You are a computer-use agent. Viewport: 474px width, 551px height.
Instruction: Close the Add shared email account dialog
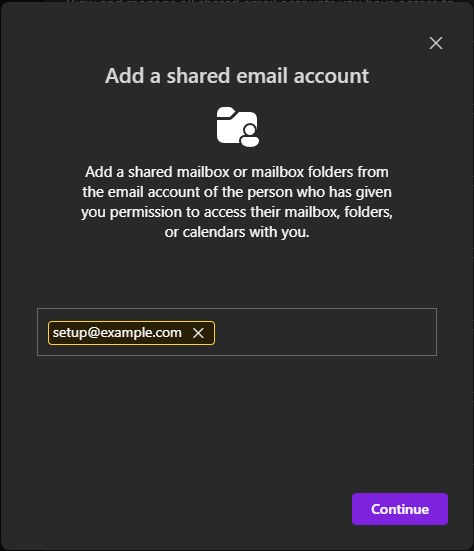point(436,43)
